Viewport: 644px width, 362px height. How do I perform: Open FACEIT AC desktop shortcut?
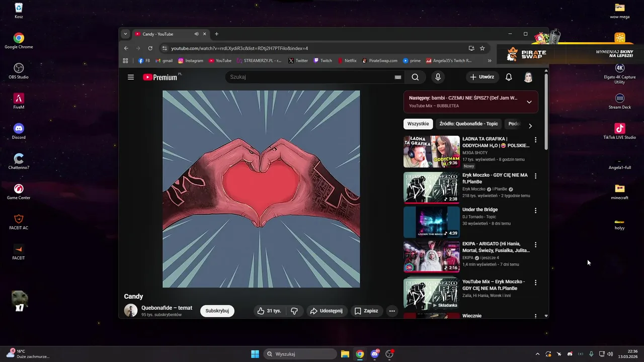point(19,222)
